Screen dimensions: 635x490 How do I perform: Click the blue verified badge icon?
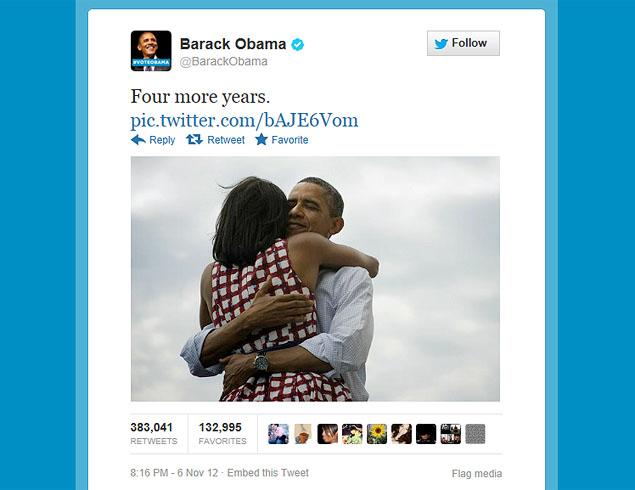(x=298, y=44)
